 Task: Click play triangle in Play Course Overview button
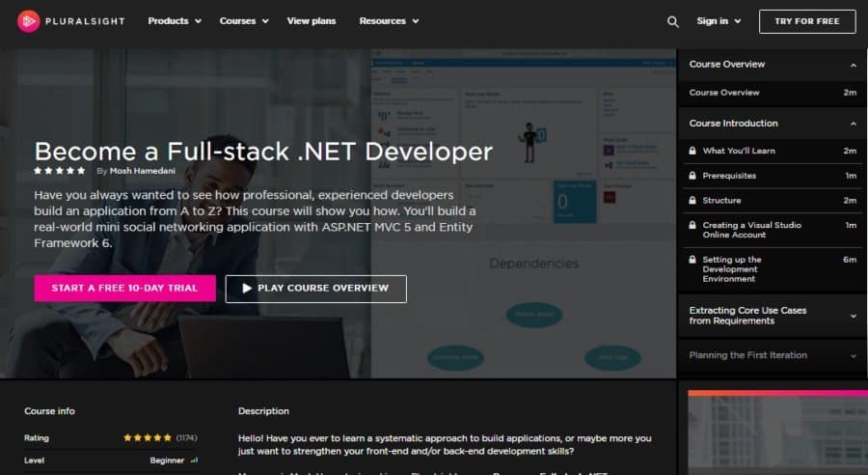(247, 289)
